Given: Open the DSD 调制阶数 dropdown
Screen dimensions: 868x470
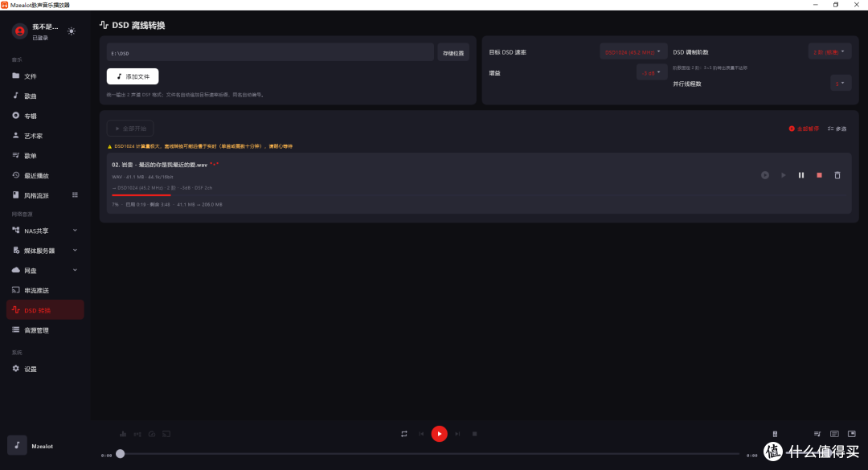Looking at the screenshot, I should coord(829,52).
